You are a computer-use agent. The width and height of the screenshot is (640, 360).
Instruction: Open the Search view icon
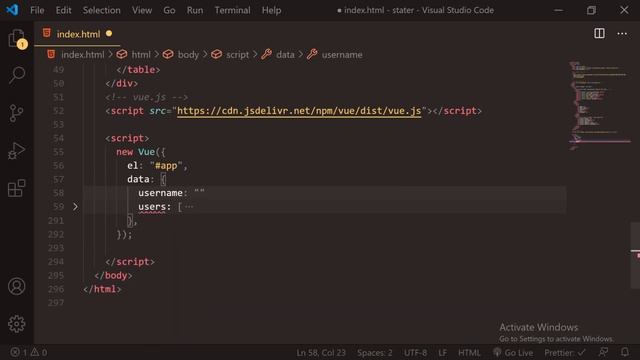coord(17,76)
